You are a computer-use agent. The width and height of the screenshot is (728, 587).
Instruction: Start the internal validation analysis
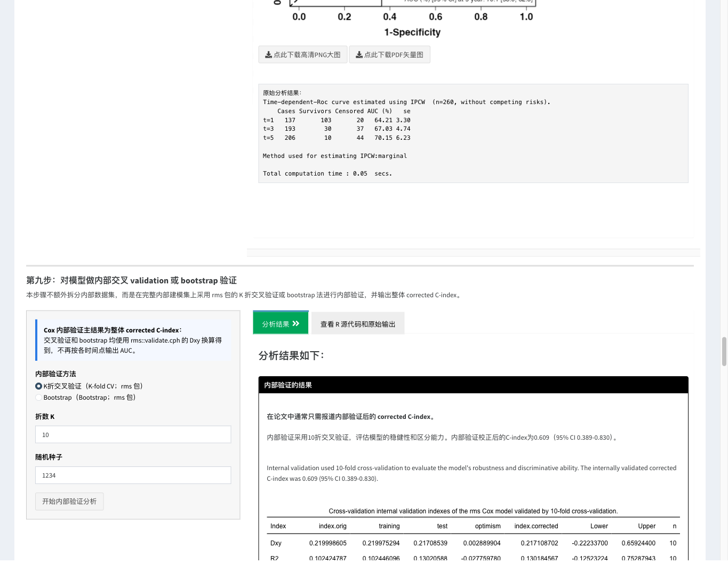point(69,501)
